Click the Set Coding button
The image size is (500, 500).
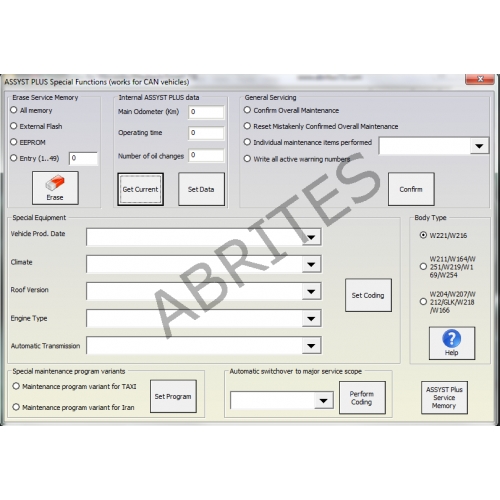[x=368, y=295]
